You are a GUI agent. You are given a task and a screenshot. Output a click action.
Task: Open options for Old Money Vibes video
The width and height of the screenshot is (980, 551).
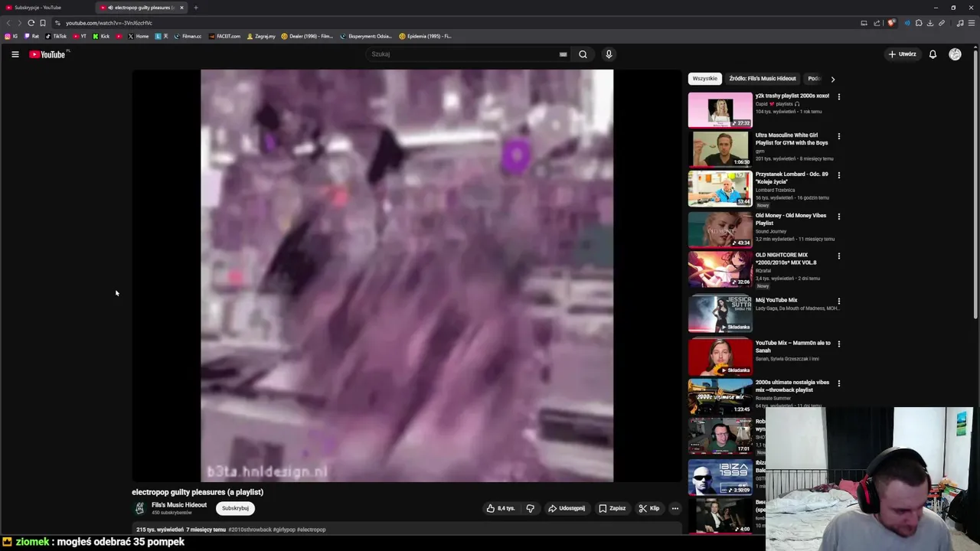pos(838,217)
